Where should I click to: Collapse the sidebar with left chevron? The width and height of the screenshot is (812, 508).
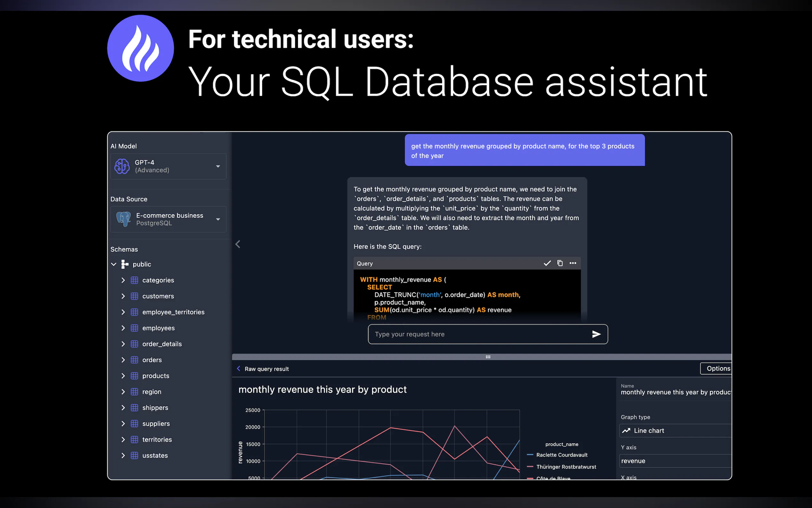(238, 244)
